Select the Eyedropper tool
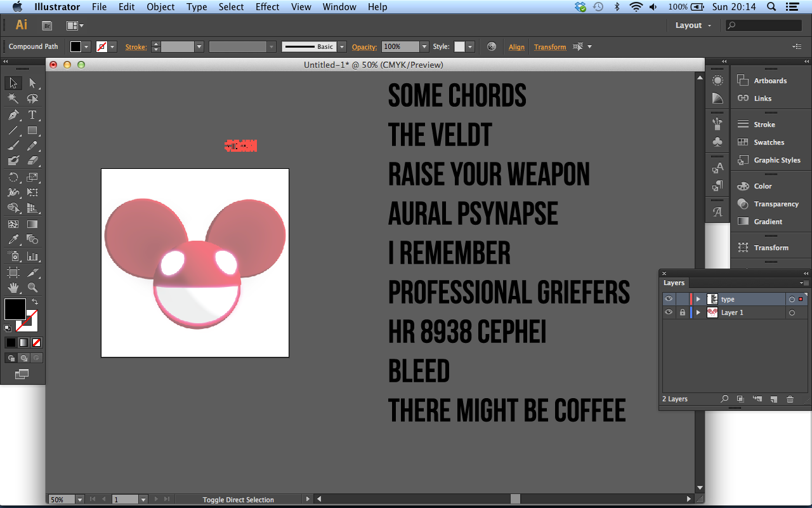 pyautogui.click(x=13, y=239)
